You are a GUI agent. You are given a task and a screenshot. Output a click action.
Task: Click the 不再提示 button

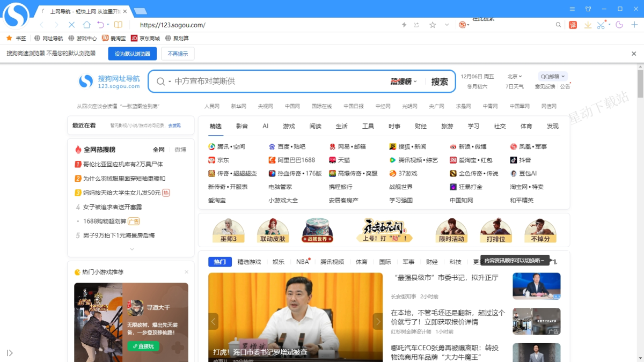click(178, 54)
